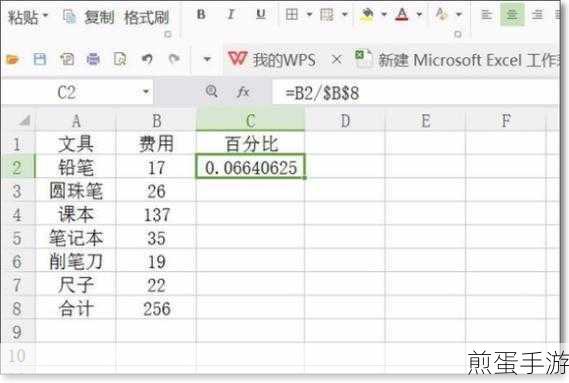This screenshot has height=383, width=569.
Task: Apply cell borders icon
Action: 292,15
